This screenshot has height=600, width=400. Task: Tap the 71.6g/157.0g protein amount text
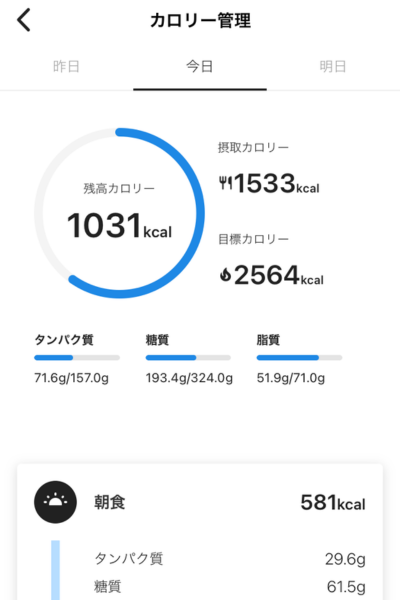(72, 378)
